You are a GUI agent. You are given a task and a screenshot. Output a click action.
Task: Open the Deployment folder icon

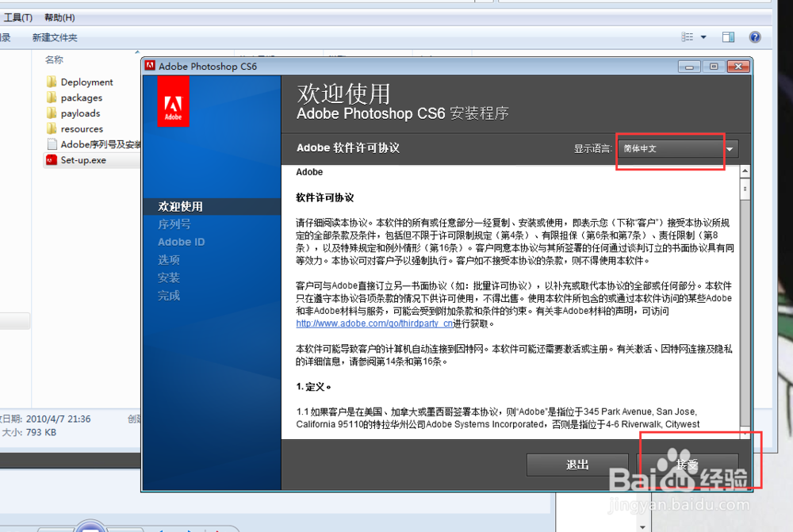(52, 82)
